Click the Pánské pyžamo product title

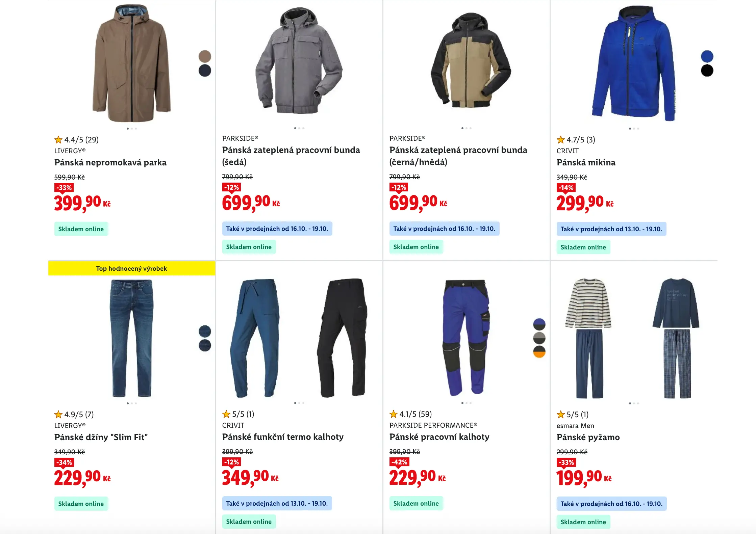pos(588,437)
